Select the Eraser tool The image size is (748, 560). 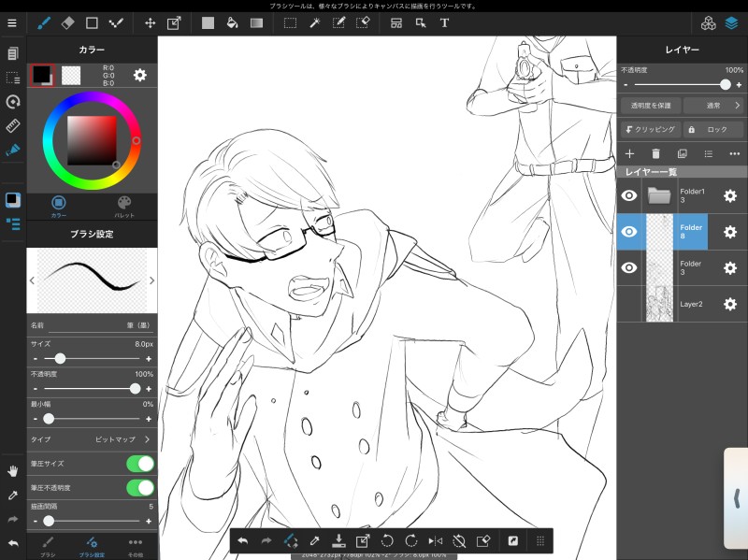[x=67, y=22]
